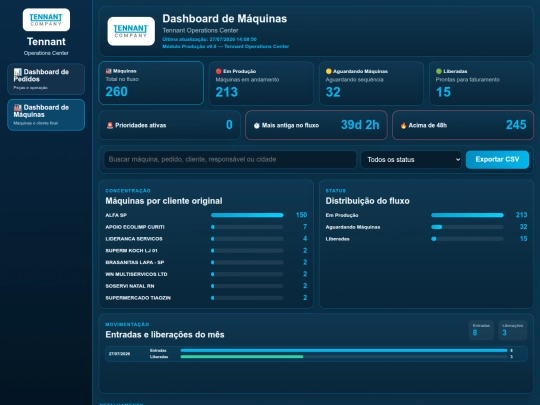Click the Tennant logo in sidebar

pyautogui.click(x=46, y=20)
